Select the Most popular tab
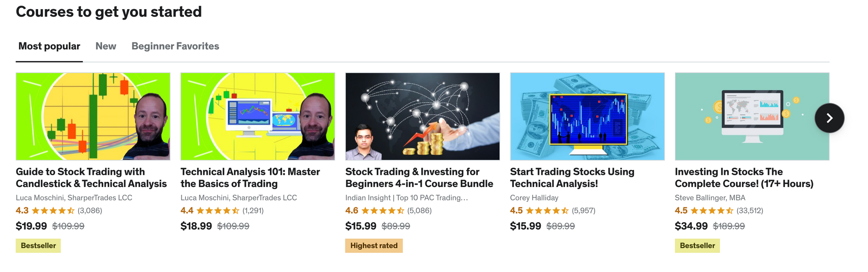The height and width of the screenshot is (272, 868). 49,46
